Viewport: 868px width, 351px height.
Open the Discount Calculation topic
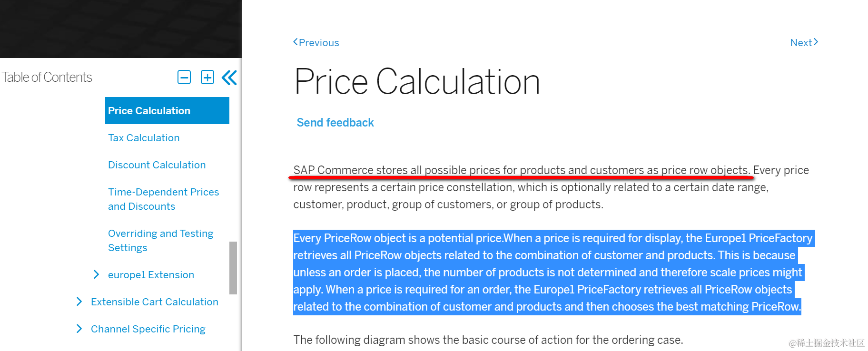click(x=157, y=165)
